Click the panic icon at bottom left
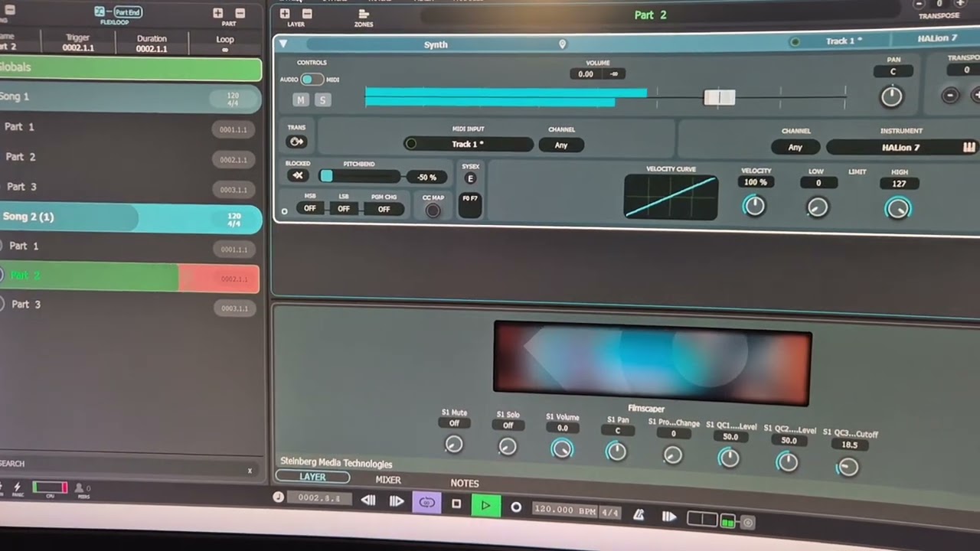This screenshot has width=980, height=551. (x=17, y=487)
